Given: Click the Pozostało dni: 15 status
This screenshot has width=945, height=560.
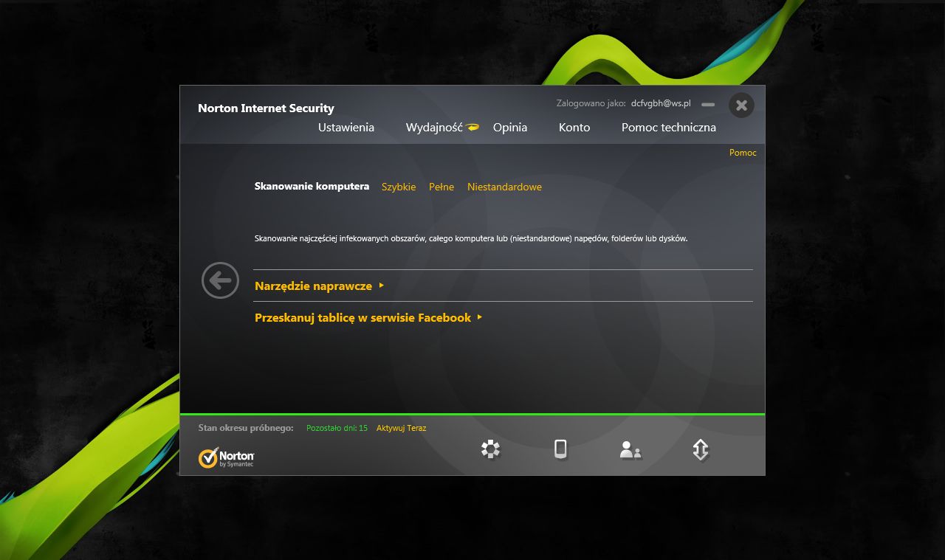Looking at the screenshot, I should coord(337,428).
